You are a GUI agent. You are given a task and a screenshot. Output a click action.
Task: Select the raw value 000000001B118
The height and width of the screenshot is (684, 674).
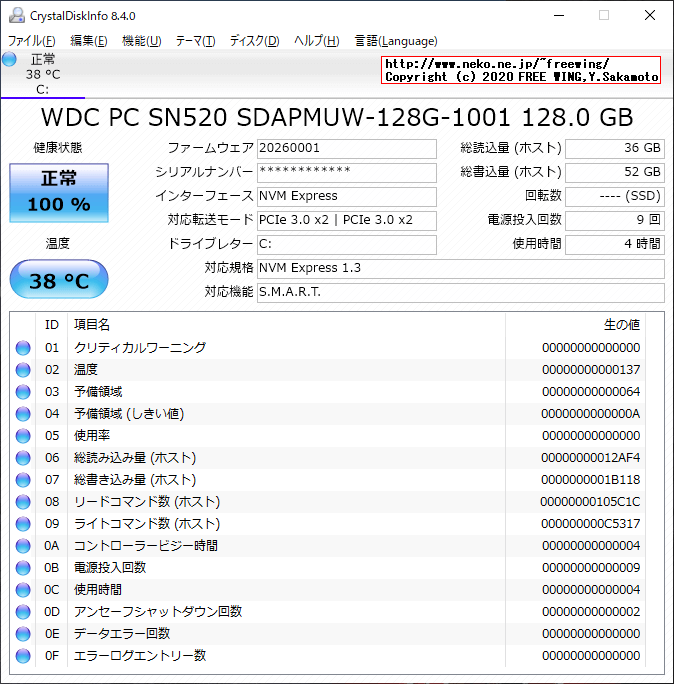591,480
